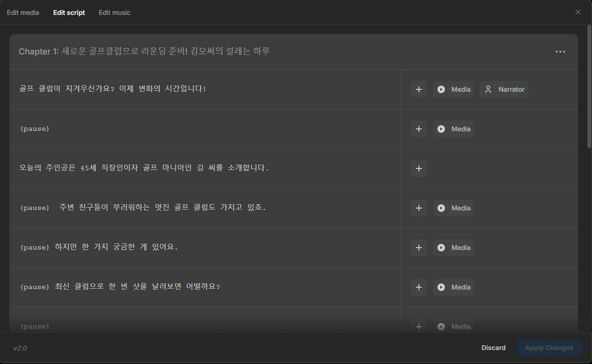This screenshot has height=364, width=592.
Task: Switch to the Edit music tab
Action: pos(114,13)
